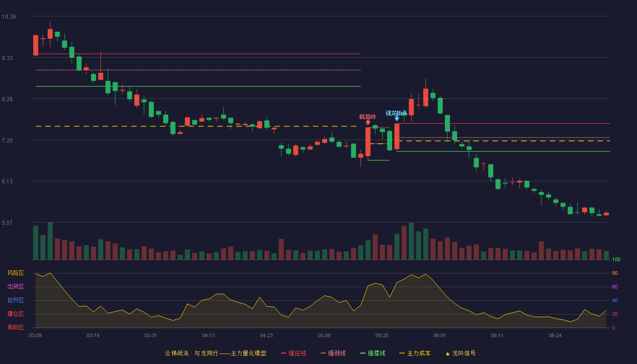The height and width of the screenshot is (364, 637).
Task: Toggle the 强撑线 legend entry
Action: coord(373,354)
